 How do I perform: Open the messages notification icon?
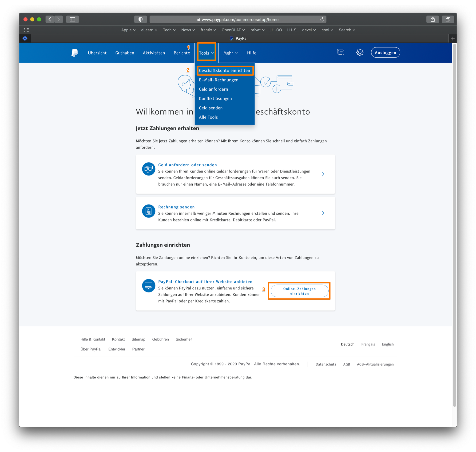[x=341, y=52]
